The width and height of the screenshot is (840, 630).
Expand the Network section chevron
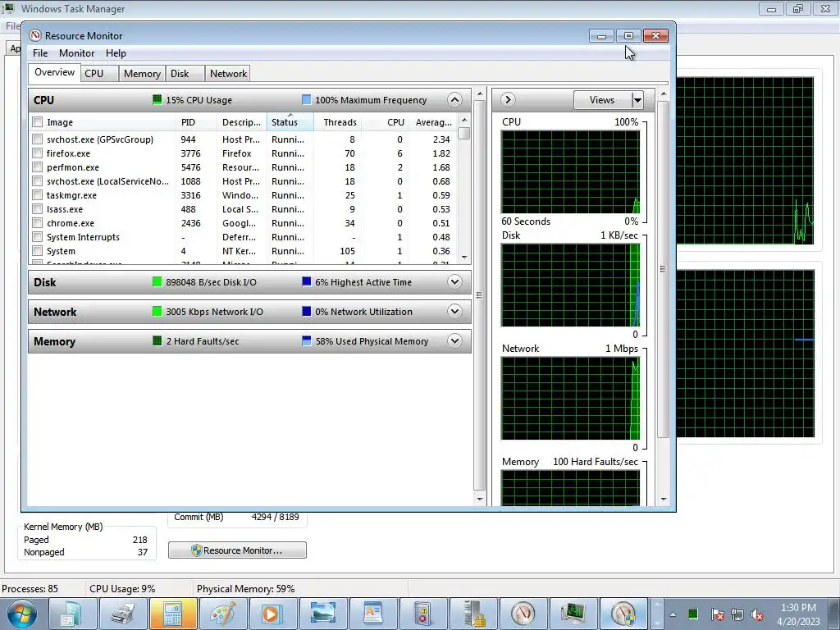tap(454, 311)
